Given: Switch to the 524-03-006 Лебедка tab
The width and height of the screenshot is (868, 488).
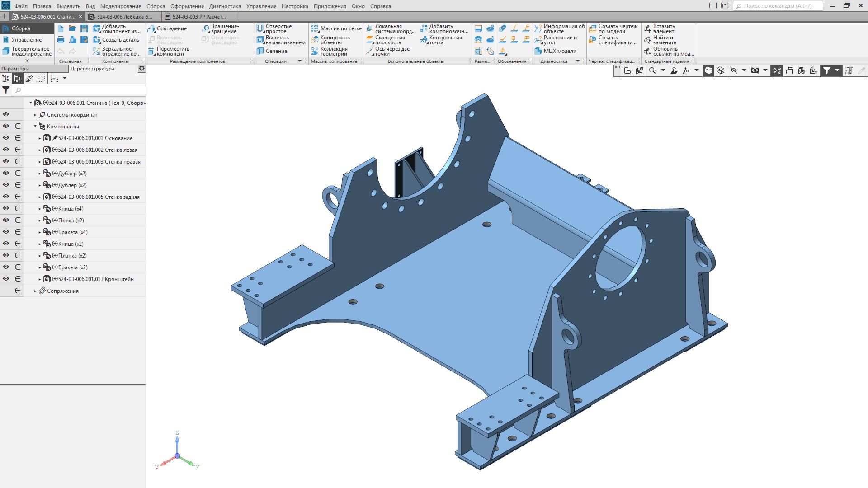Looking at the screenshot, I should [x=123, y=17].
